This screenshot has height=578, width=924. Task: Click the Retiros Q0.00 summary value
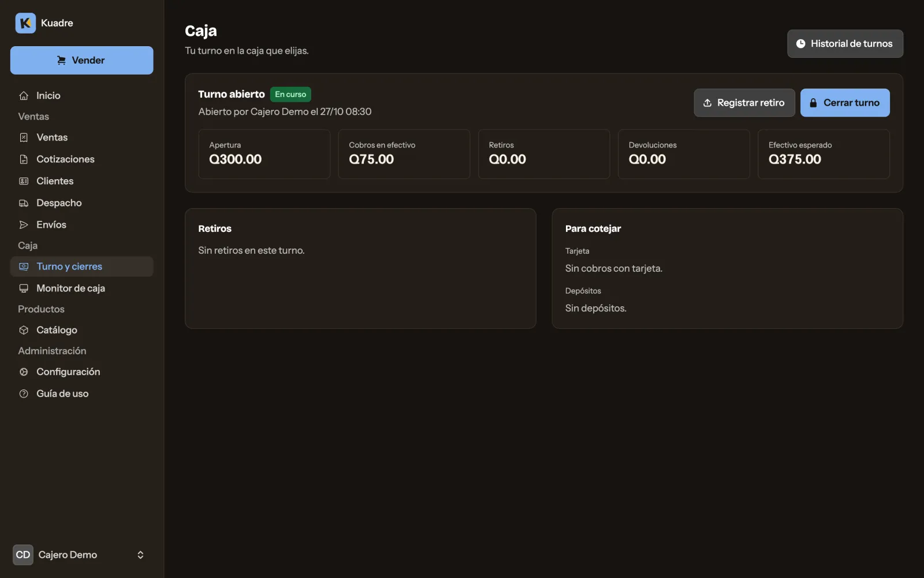508,160
